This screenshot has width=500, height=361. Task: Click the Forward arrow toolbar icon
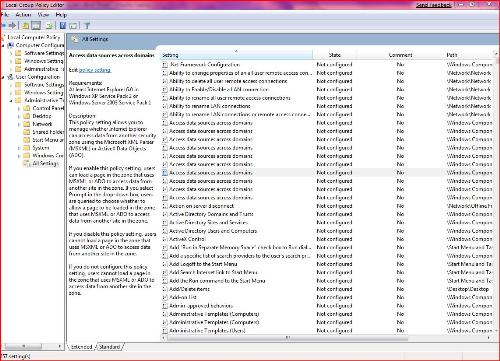tap(13, 25)
